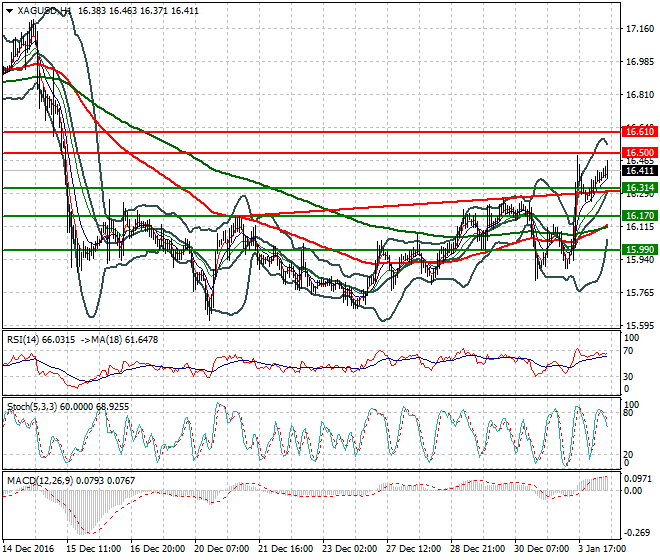Click the 16.115 price scale label
Viewport: 660px width, 560px height.
pyautogui.click(x=640, y=227)
